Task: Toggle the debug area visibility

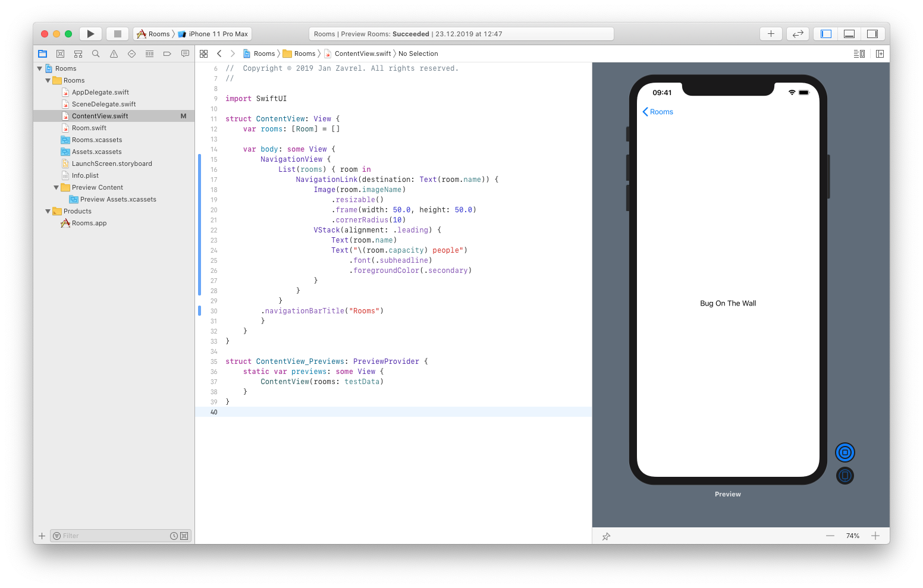Action: 849,34
